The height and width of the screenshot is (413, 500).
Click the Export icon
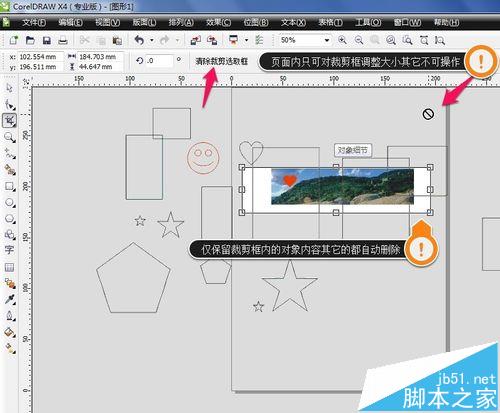point(212,40)
